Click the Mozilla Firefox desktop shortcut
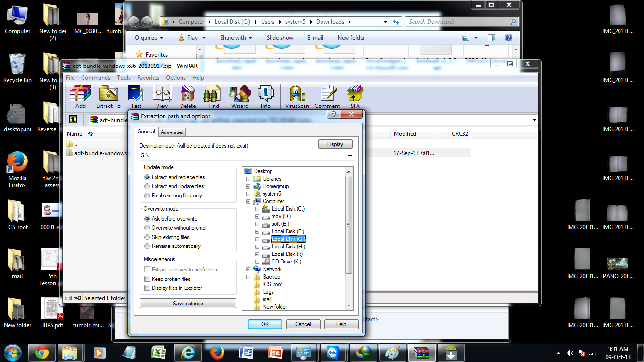Viewport: 644px width, 362px height. [17, 170]
